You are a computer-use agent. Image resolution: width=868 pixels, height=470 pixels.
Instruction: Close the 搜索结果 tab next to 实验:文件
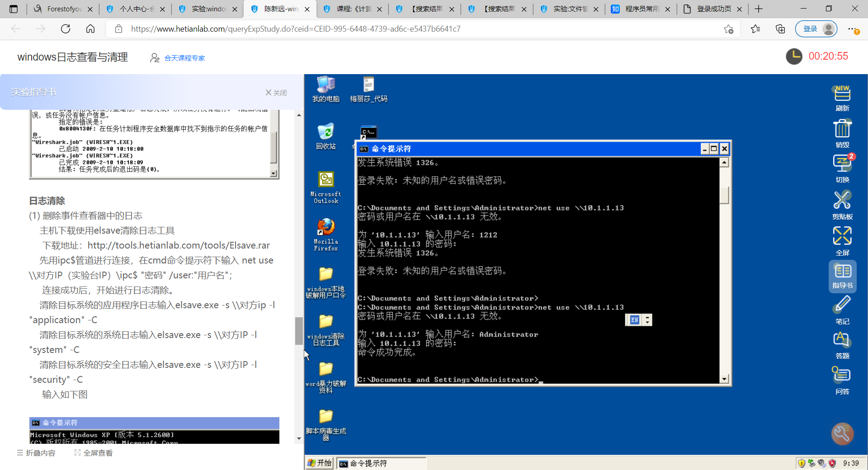pyautogui.click(x=524, y=9)
